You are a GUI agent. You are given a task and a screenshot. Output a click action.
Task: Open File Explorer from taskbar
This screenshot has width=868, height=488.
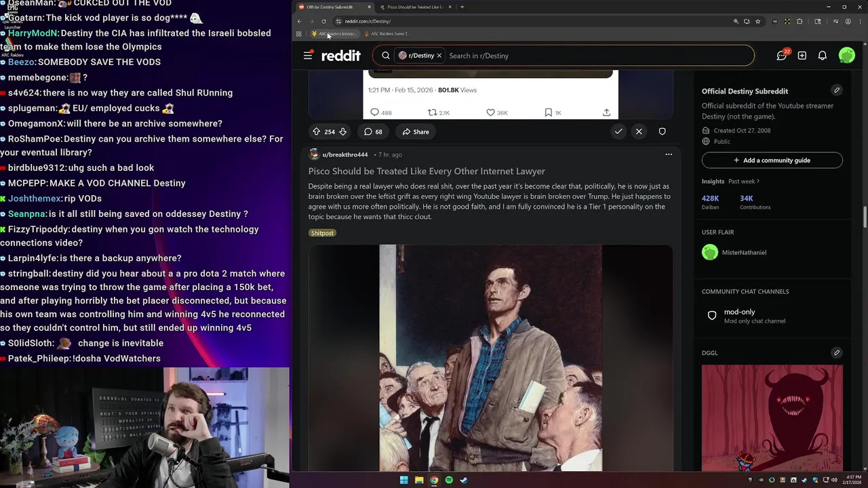(x=419, y=480)
